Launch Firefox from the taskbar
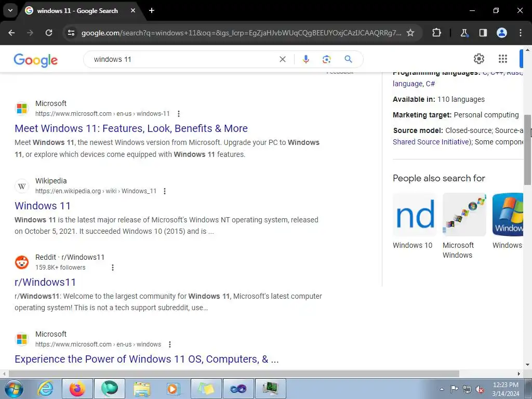 (x=77, y=389)
